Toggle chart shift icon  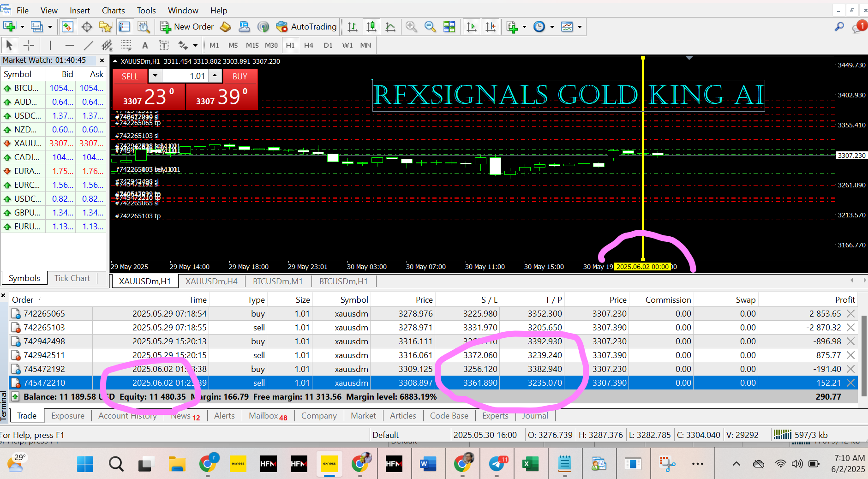491,27
